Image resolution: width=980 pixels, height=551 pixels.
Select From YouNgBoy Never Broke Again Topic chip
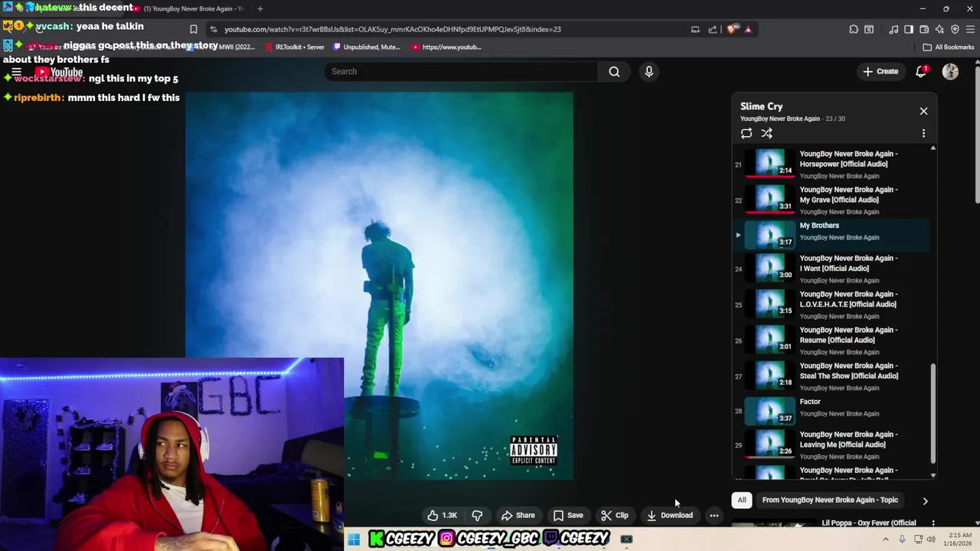click(x=830, y=500)
